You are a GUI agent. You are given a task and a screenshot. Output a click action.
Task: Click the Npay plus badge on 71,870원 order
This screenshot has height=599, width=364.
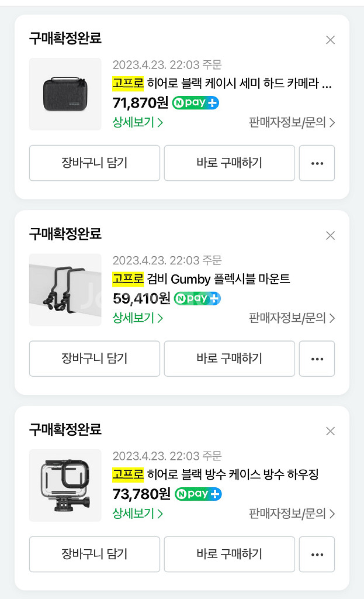195,103
